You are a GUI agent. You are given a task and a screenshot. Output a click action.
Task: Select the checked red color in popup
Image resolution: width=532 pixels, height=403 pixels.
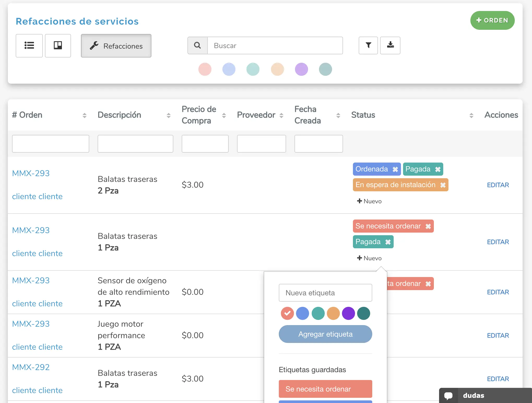tap(287, 313)
